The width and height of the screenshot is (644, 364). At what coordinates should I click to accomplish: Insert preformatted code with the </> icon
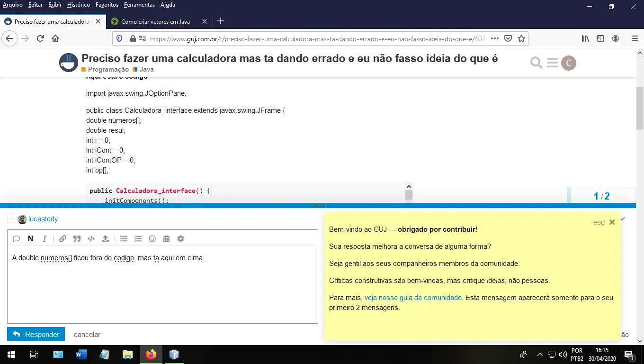pos(91,239)
